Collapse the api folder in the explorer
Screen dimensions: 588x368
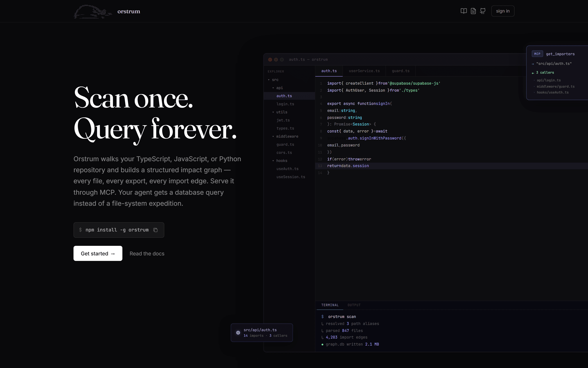click(x=273, y=88)
